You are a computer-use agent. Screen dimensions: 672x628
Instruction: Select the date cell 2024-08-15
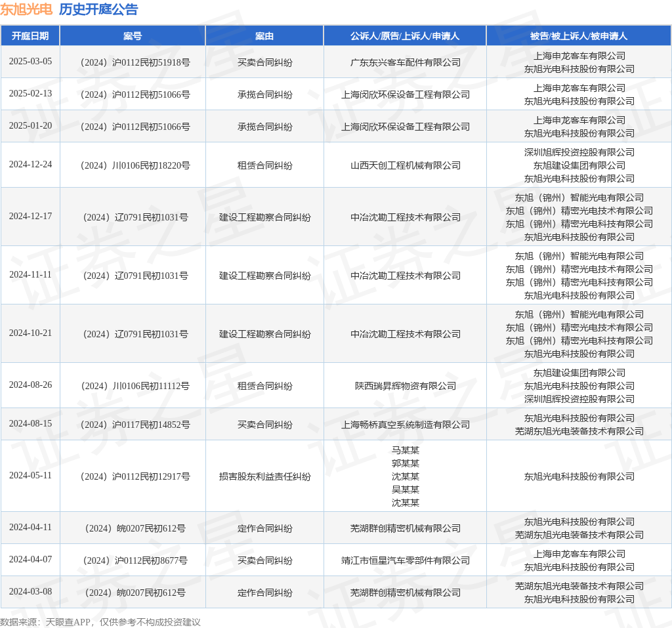point(30,423)
